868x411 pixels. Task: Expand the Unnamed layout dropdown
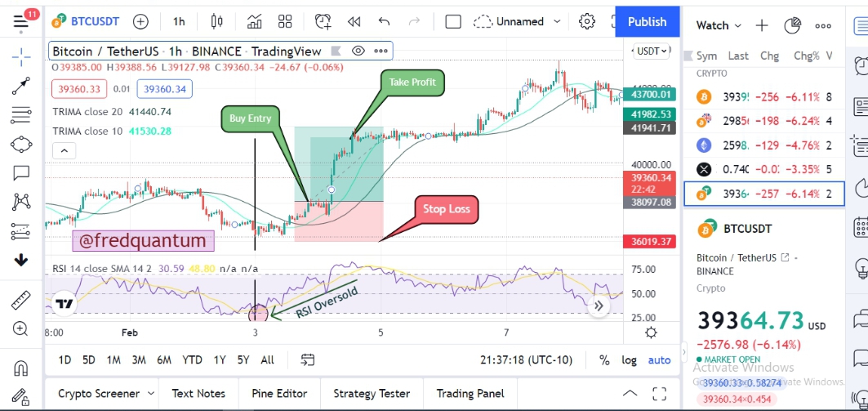tap(518, 21)
